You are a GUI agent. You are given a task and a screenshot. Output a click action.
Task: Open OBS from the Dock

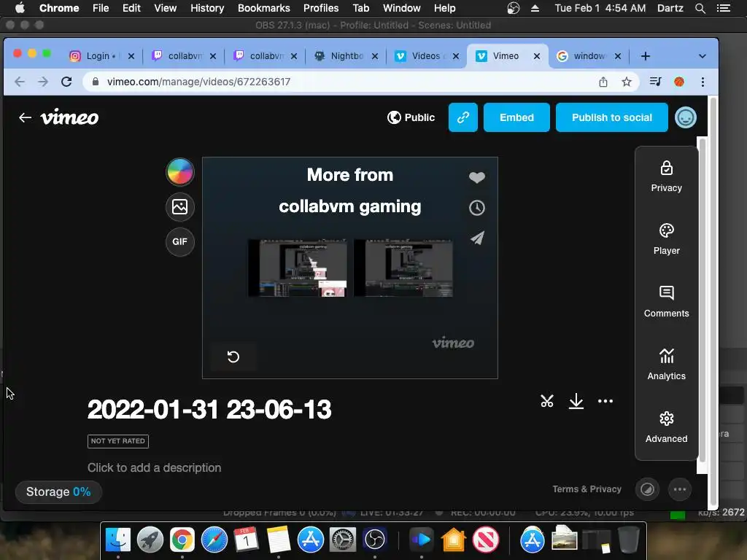(x=374, y=540)
